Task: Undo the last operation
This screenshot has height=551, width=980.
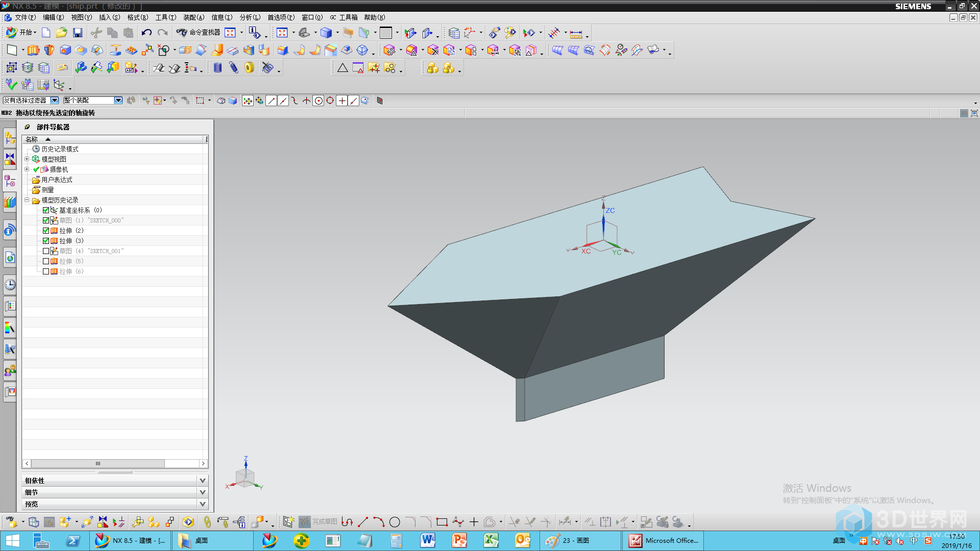Action: tap(146, 33)
